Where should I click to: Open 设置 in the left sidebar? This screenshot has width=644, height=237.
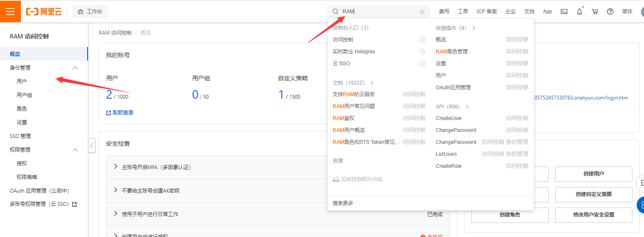(x=22, y=122)
